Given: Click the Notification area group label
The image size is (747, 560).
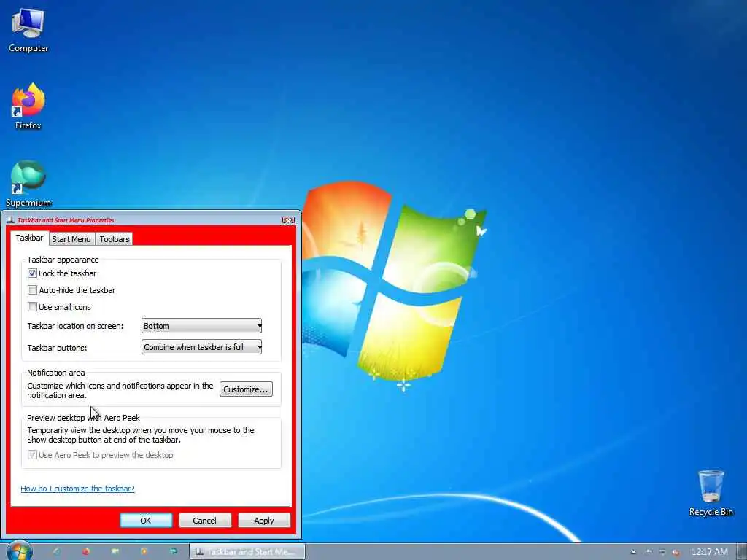Looking at the screenshot, I should point(55,373).
